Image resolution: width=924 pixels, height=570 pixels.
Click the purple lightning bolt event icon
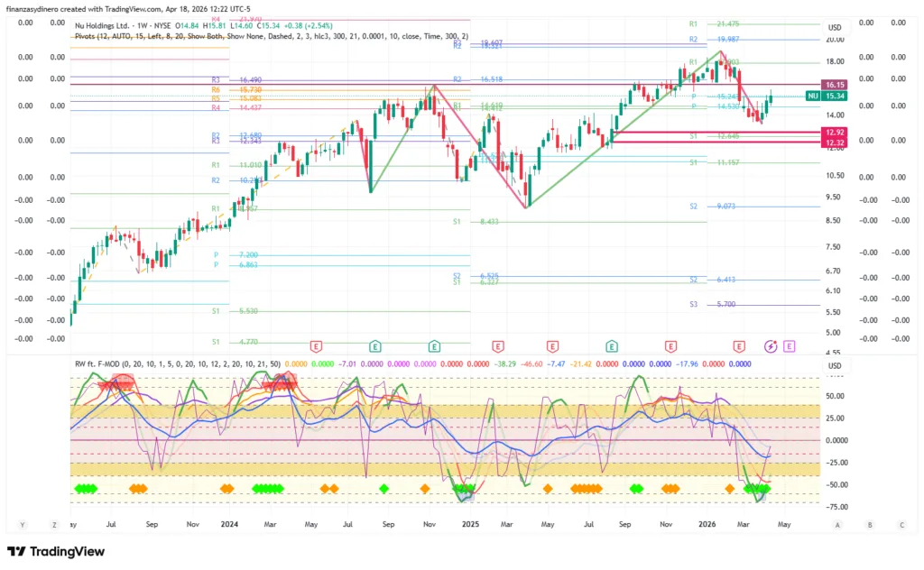pyautogui.click(x=771, y=345)
